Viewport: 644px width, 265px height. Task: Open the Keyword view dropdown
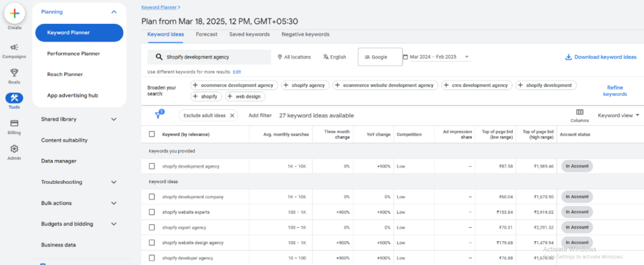pyautogui.click(x=618, y=115)
